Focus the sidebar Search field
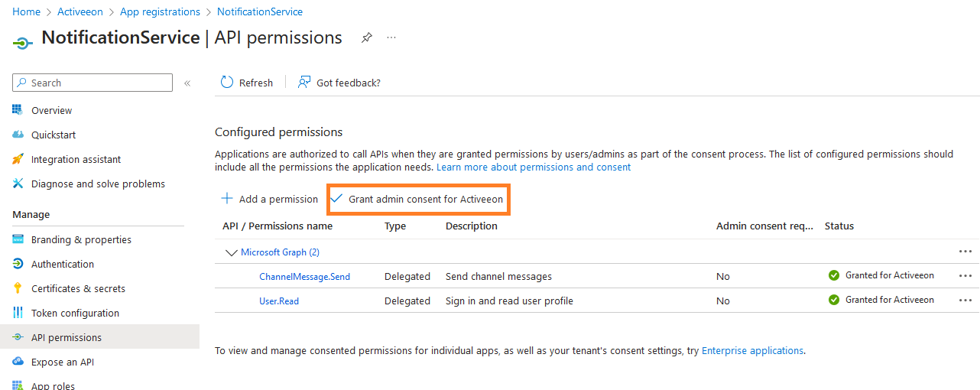This screenshot has height=390, width=980. pos(92,83)
